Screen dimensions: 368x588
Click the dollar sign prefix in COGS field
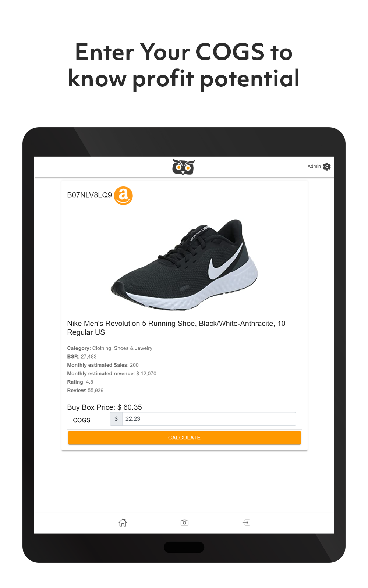coord(116,419)
